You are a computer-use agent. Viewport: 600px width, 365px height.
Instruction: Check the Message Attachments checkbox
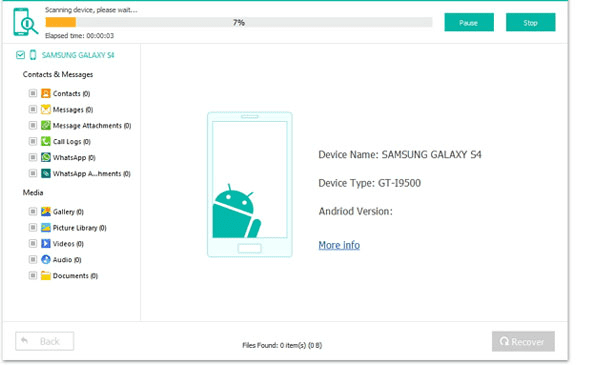pyautogui.click(x=33, y=125)
